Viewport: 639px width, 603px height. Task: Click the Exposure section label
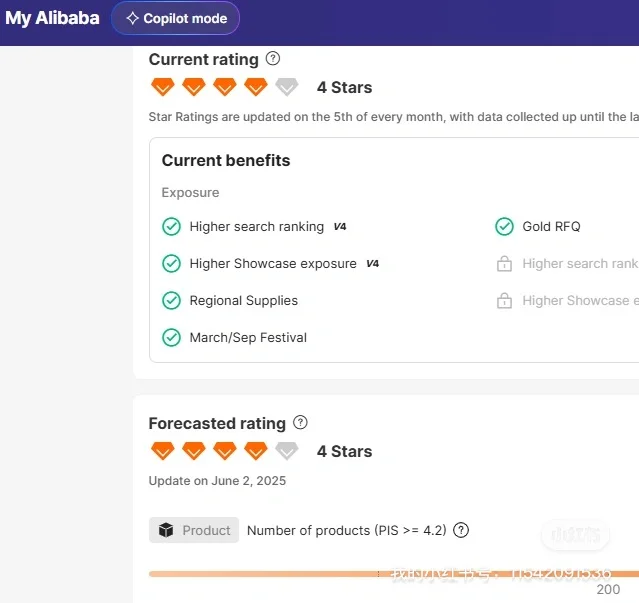point(190,193)
